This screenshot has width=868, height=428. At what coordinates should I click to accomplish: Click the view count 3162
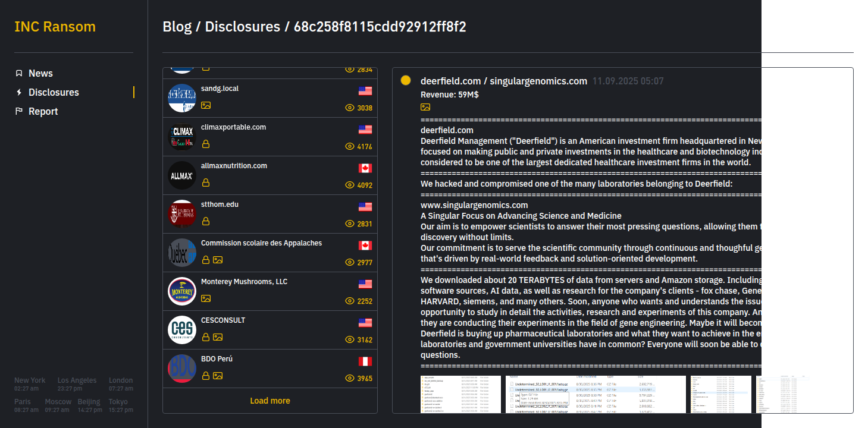[x=365, y=340]
